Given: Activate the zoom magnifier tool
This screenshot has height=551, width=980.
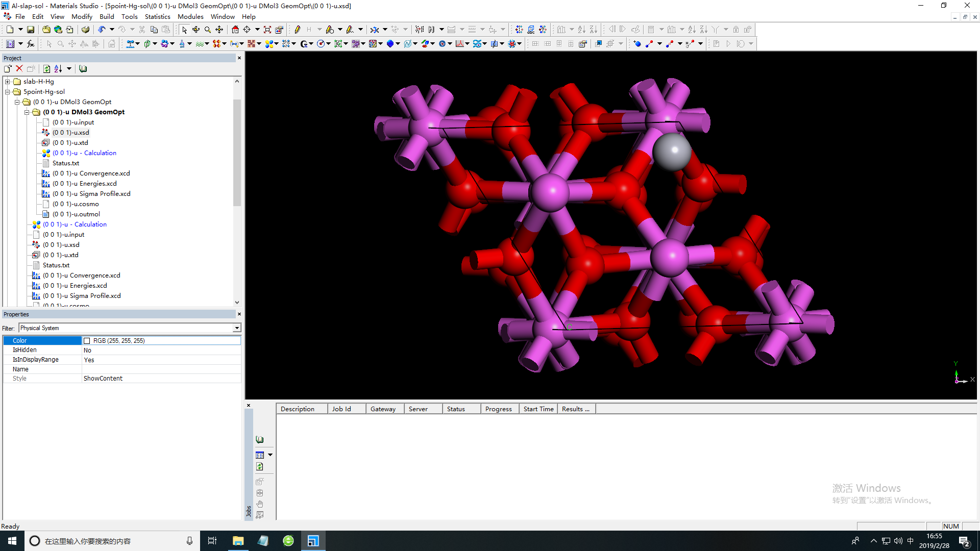Looking at the screenshot, I should [x=208, y=30].
